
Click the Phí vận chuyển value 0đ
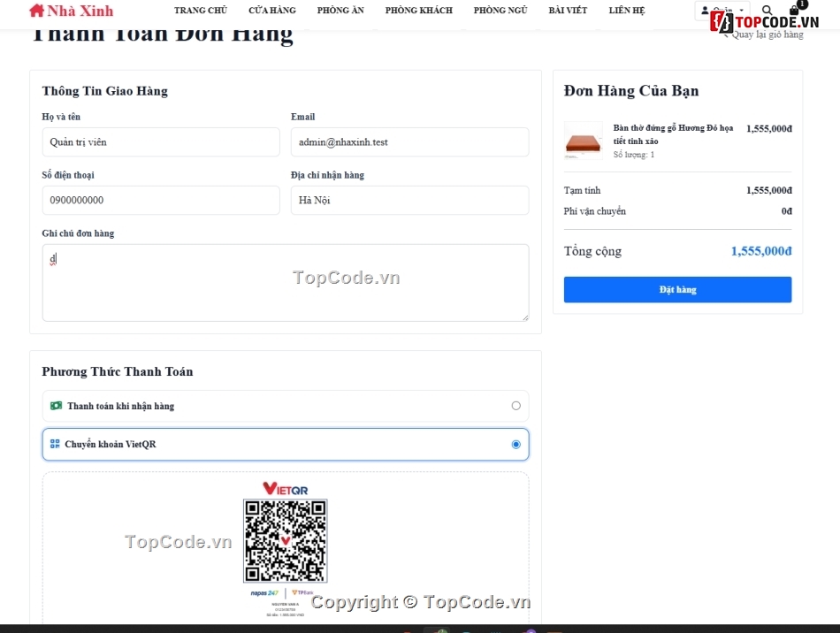pos(786,211)
